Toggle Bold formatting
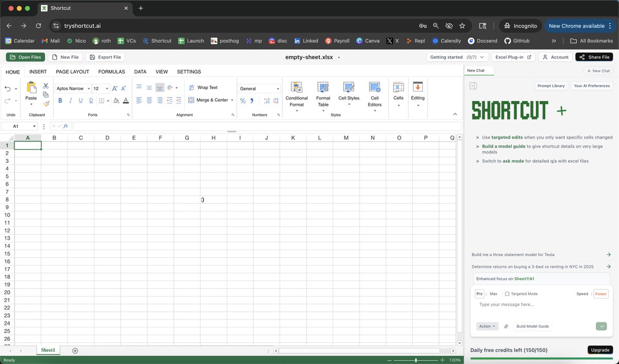The width and height of the screenshot is (619, 364). point(60,101)
